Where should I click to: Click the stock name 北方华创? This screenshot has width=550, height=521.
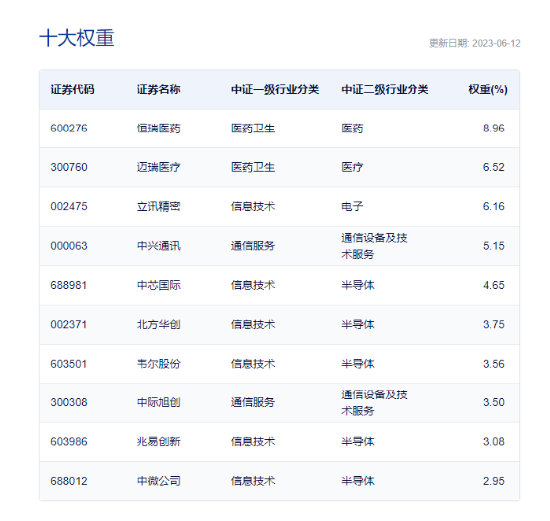(x=159, y=325)
